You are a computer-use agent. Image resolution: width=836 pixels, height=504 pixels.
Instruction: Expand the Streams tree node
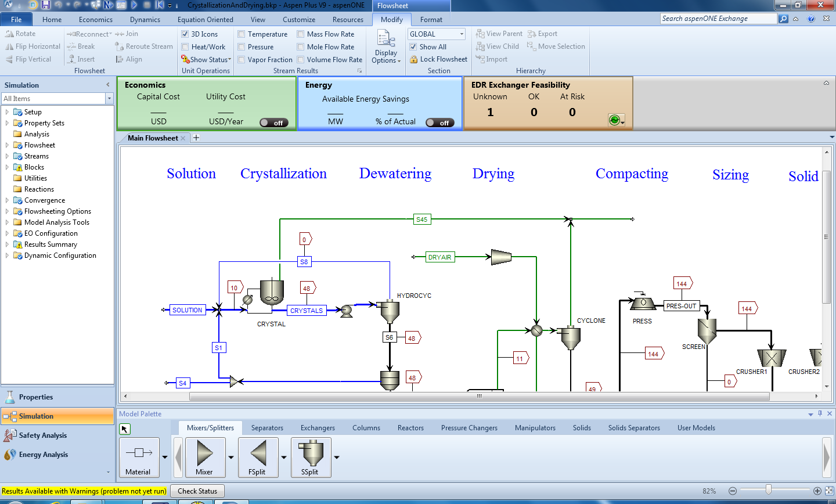coord(7,156)
